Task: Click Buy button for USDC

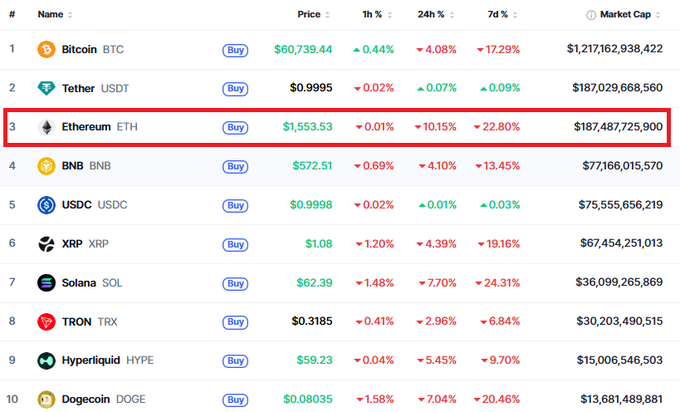Action: coord(235,206)
